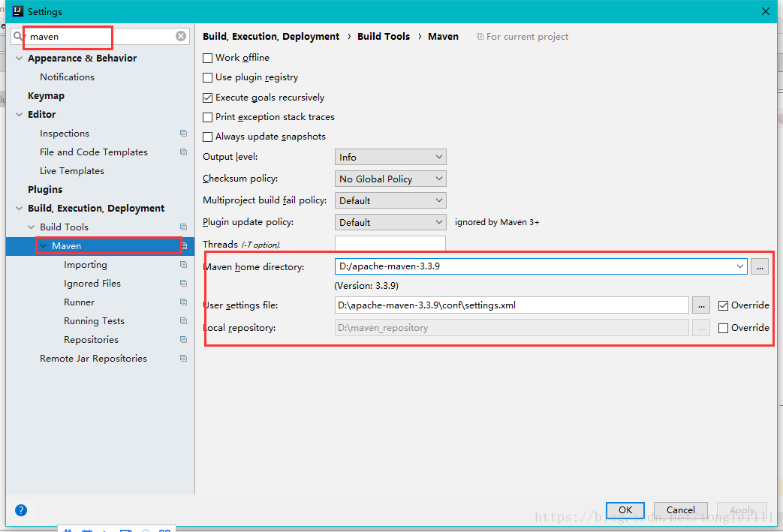783x532 pixels.
Task: Open Maven Running Tests settings
Action: click(94, 321)
